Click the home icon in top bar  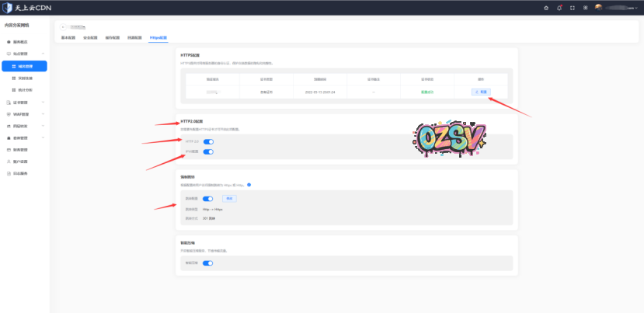click(x=546, y=8)
